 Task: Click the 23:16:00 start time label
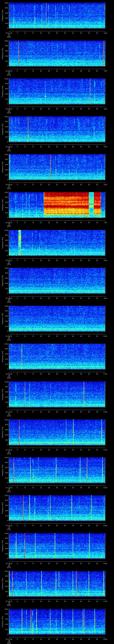click(x=9, y=601)
